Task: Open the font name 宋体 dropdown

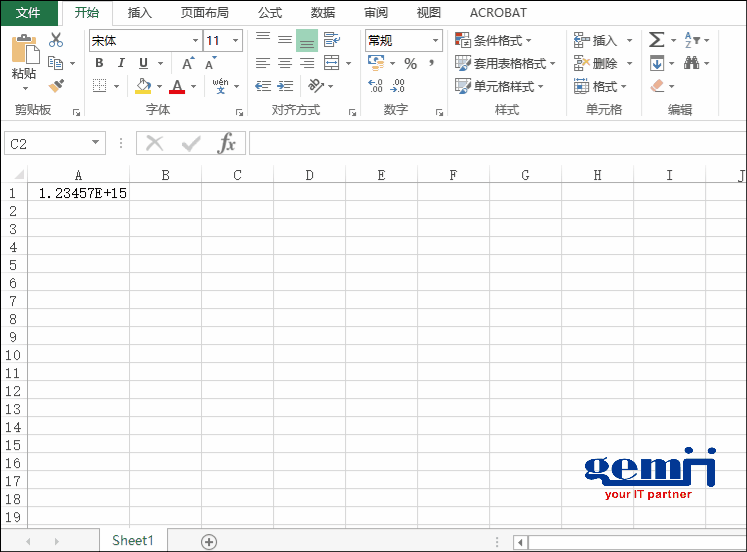Action: coord(195,41)
